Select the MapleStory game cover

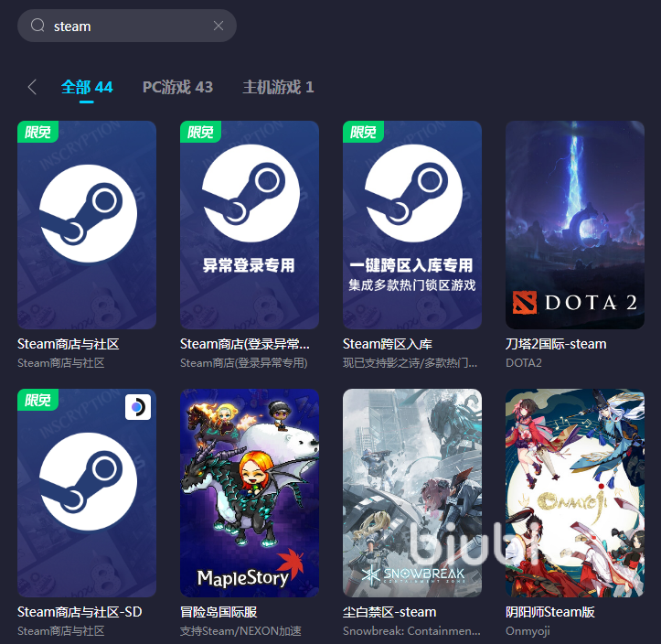250,493
